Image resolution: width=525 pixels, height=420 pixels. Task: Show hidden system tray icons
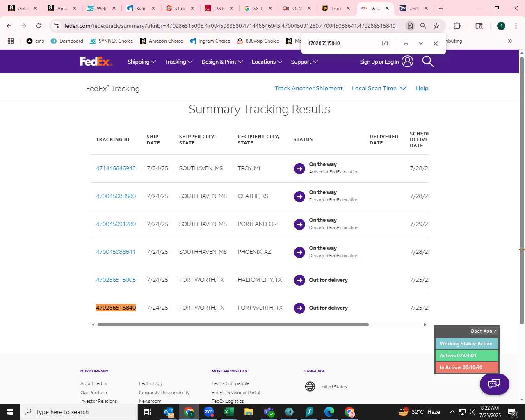pos(452,412)
